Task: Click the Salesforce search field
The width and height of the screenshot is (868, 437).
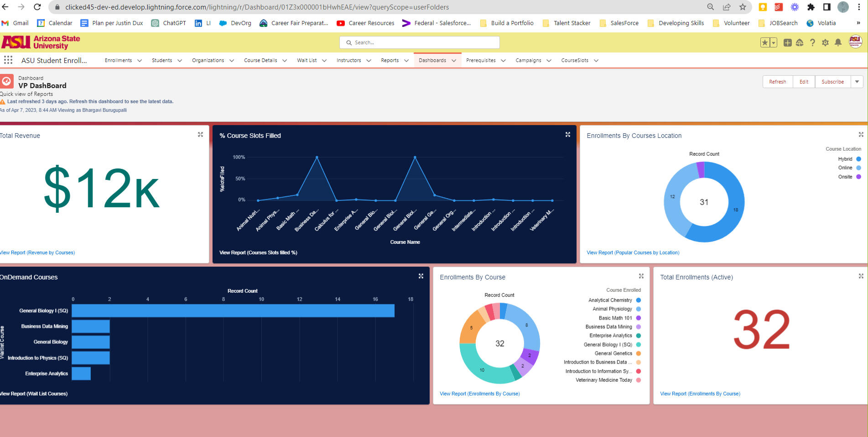Action: coord(419,42)
